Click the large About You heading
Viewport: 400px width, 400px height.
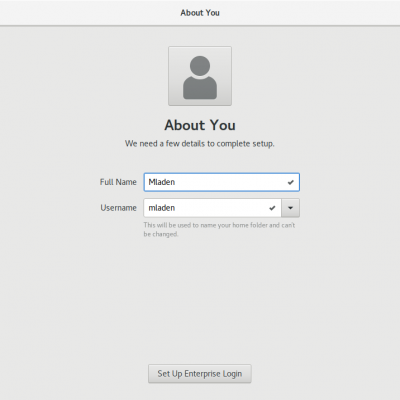pos(200,125)
